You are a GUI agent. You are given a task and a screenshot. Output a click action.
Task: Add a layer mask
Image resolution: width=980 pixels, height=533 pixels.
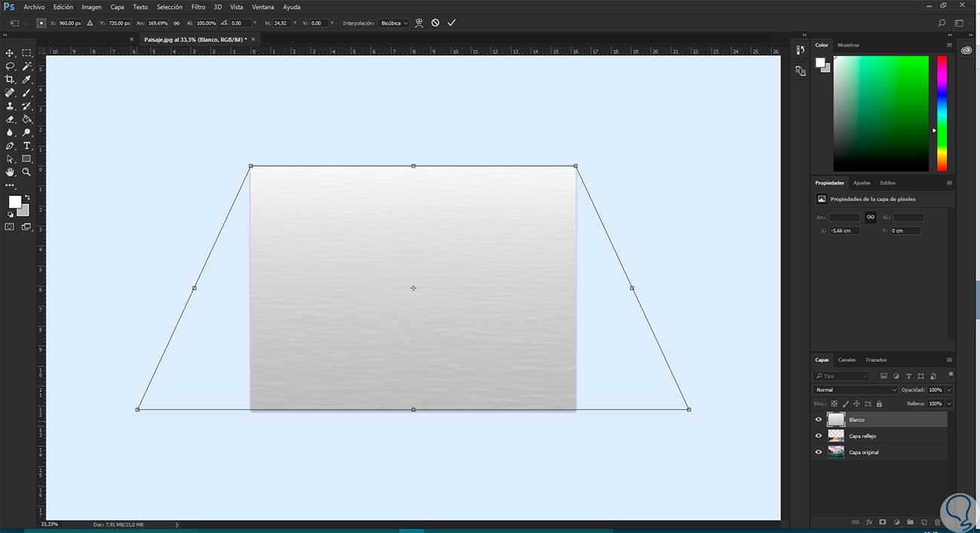tap(882, 522)
